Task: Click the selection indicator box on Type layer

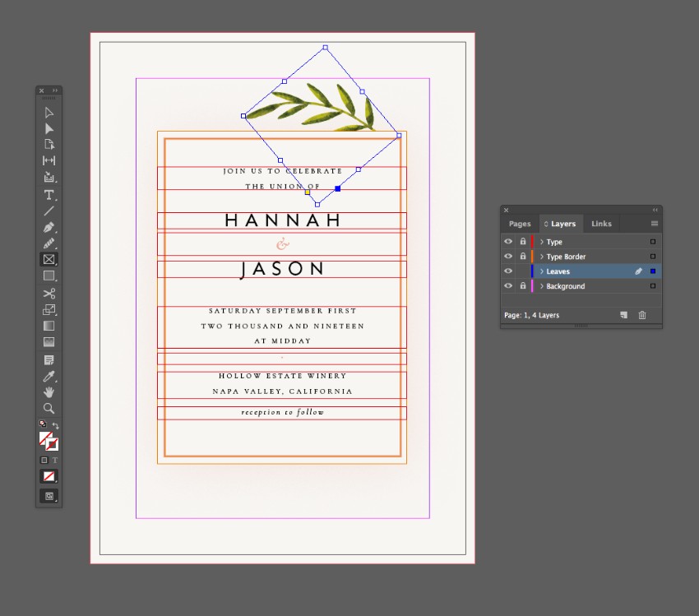Action: (x=653, y=242)
